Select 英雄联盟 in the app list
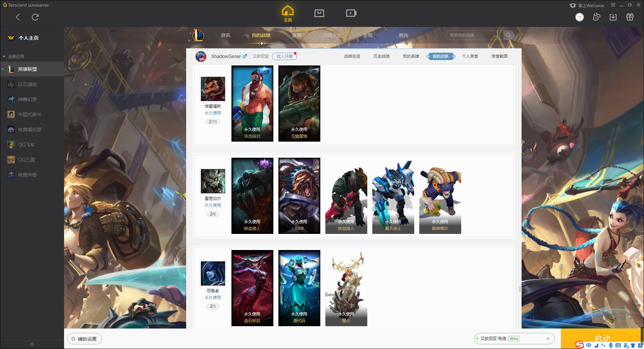This screenshot has height=349, width=644. (x=32, y=69)
